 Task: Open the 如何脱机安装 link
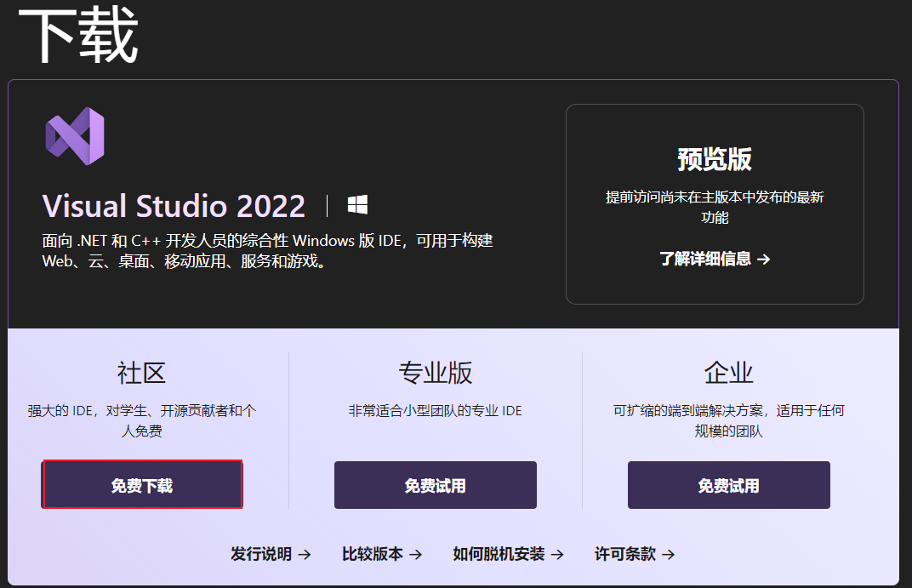tap(499, 554)
